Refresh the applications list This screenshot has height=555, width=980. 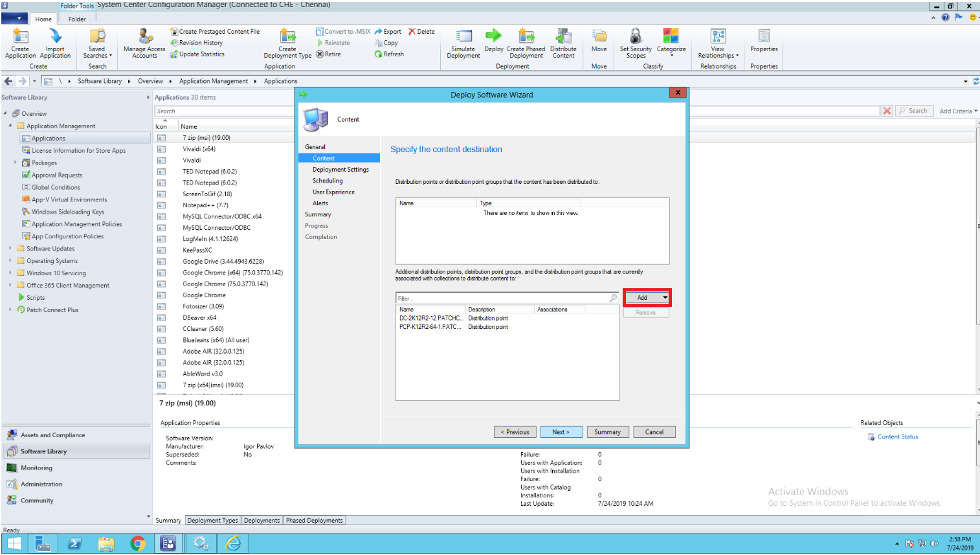coord(389,54)
